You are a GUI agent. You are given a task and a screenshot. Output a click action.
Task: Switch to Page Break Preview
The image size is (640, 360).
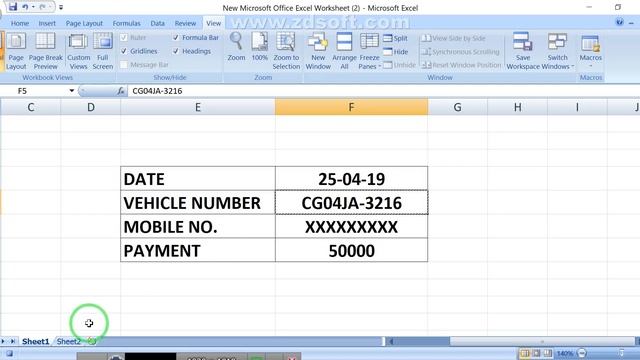click(x=45, y=51)
